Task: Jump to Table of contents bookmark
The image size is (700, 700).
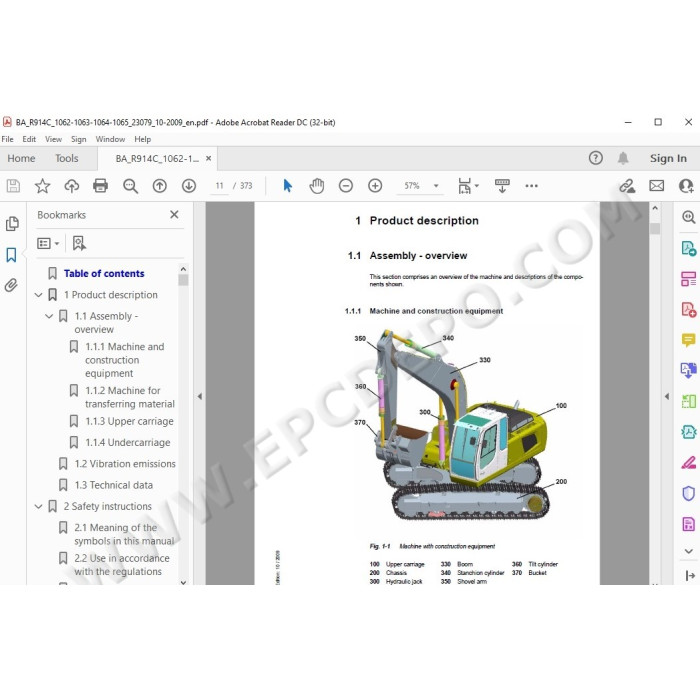Action: 104,274
